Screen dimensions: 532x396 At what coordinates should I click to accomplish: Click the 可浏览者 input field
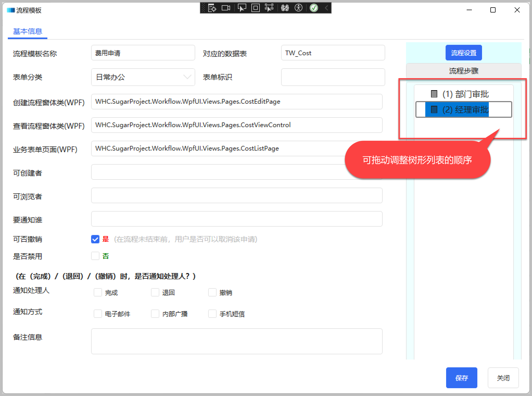click(x=237, y=195)
